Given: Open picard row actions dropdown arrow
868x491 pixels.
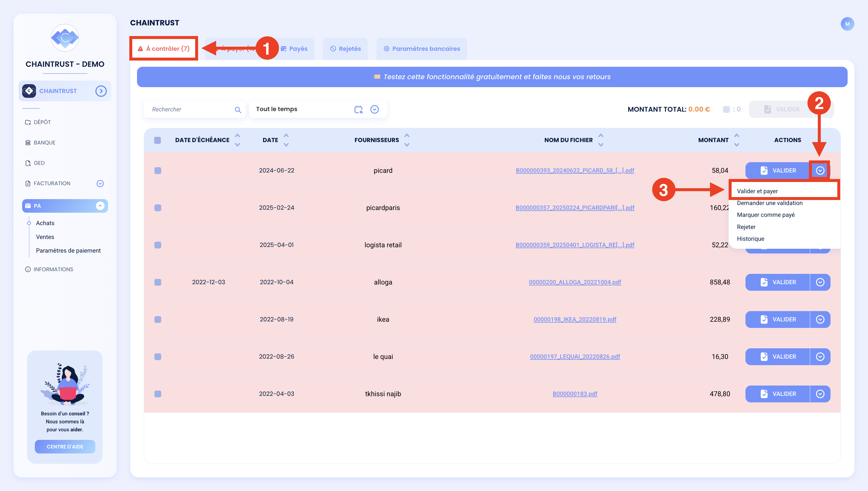Looking at the screenshot, I should coord(820,170).
